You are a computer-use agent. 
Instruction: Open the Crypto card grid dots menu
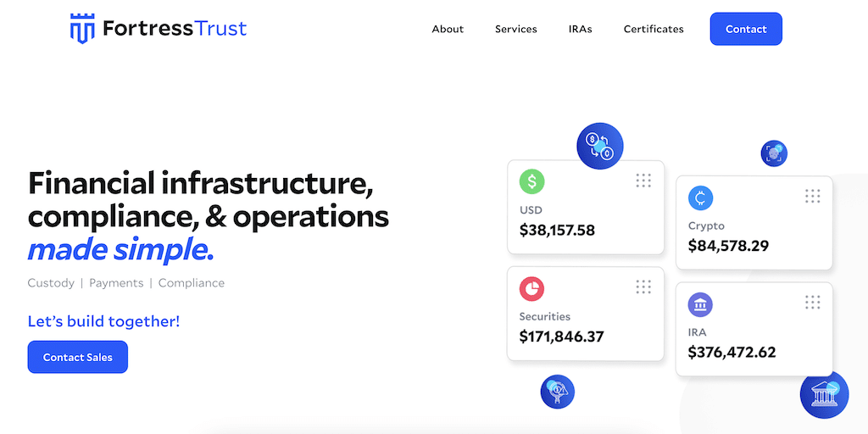click(812, 196)
